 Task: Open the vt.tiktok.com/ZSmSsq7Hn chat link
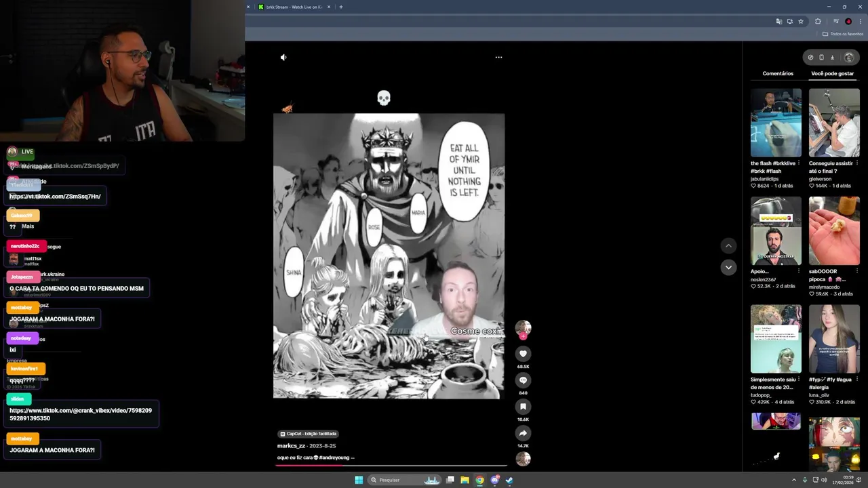[55, 197]
